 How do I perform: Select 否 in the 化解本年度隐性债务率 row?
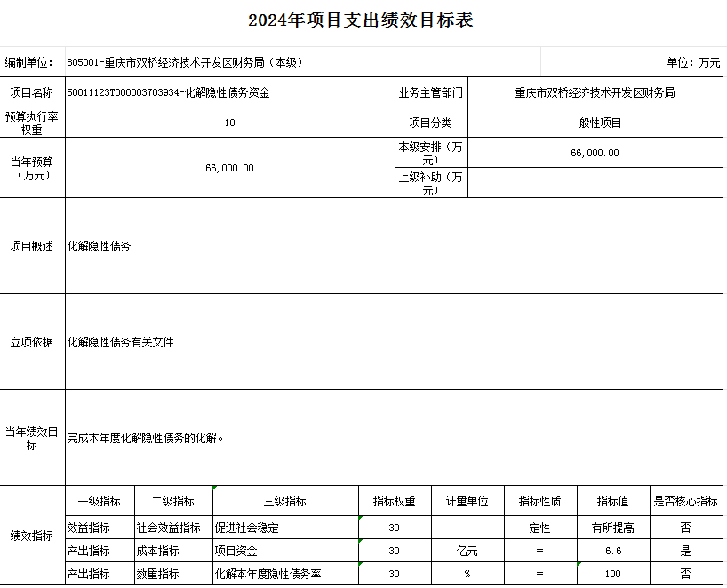pyautogui.click(x=686, y=573)
